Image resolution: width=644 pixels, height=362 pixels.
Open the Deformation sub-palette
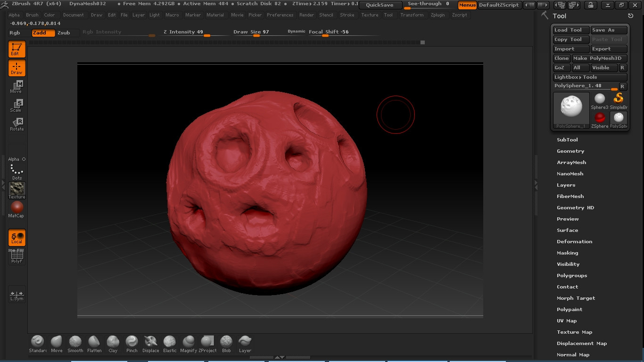(574, 242)
